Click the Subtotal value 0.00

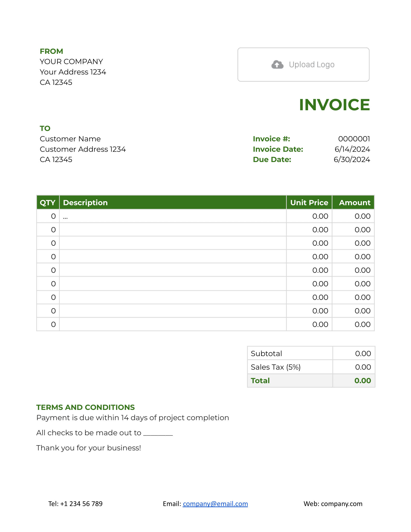tap(363, 354)
